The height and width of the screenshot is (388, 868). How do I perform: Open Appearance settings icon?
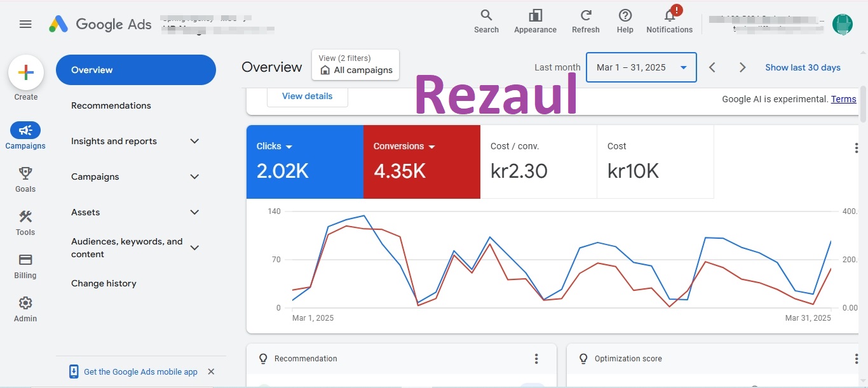pos(535,16)
